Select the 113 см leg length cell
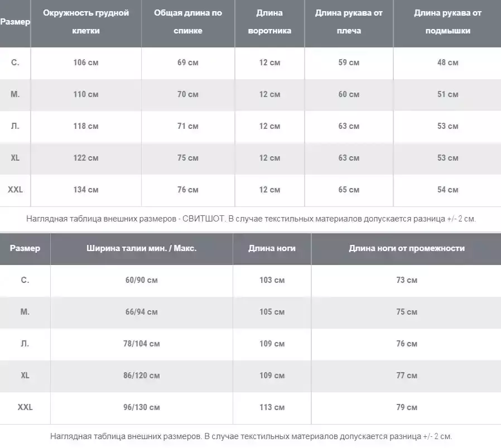This screenshot has width=501, height=448. click(272, 407)
